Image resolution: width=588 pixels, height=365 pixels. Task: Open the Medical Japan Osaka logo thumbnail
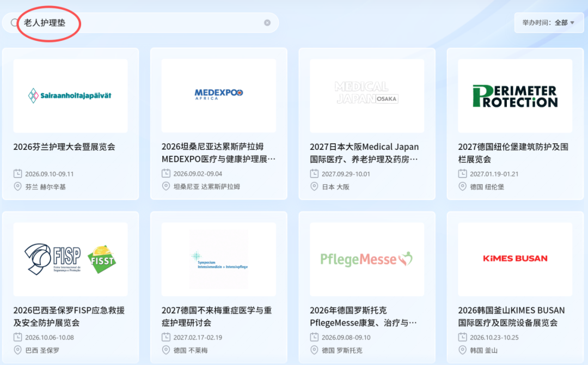(x=367, y=96)
